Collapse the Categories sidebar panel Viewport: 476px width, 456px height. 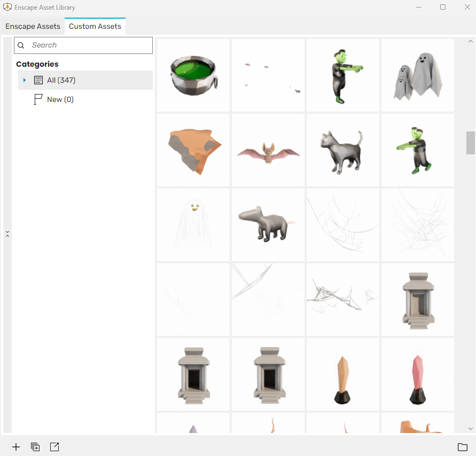[7, 234]
